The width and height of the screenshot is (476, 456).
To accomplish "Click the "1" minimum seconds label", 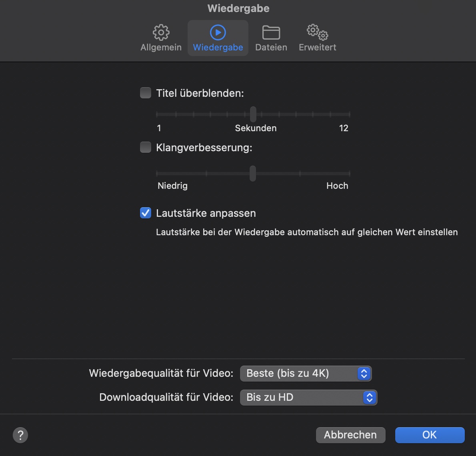I will point(159,128).
